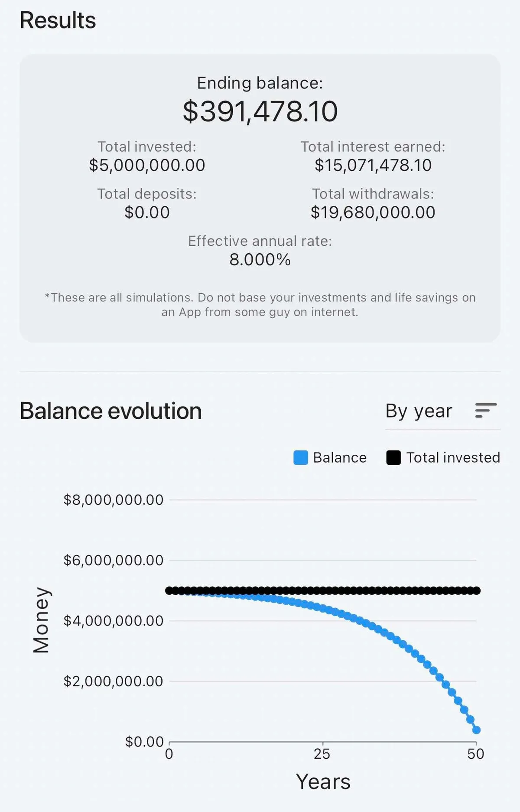Select the ending balance amount $391,478.10
The width and height of the screenshot is (520, 812).
[x=260, y=111]
